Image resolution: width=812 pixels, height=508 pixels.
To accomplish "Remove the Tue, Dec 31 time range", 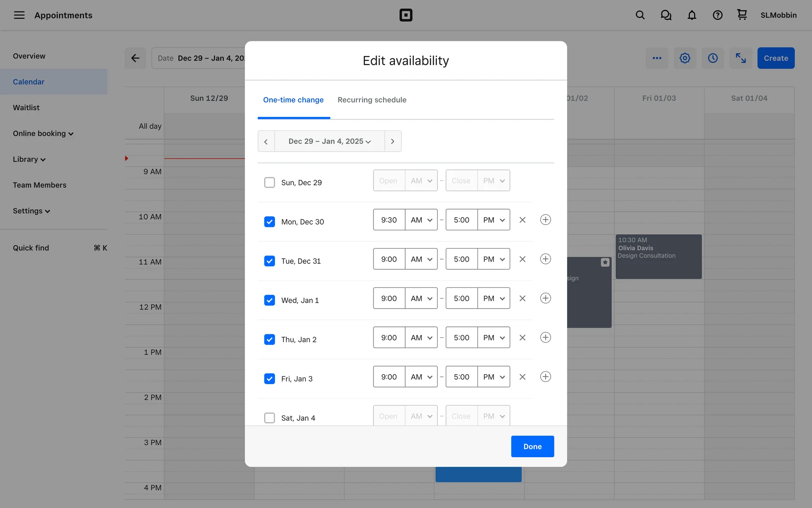I will 522,259.
